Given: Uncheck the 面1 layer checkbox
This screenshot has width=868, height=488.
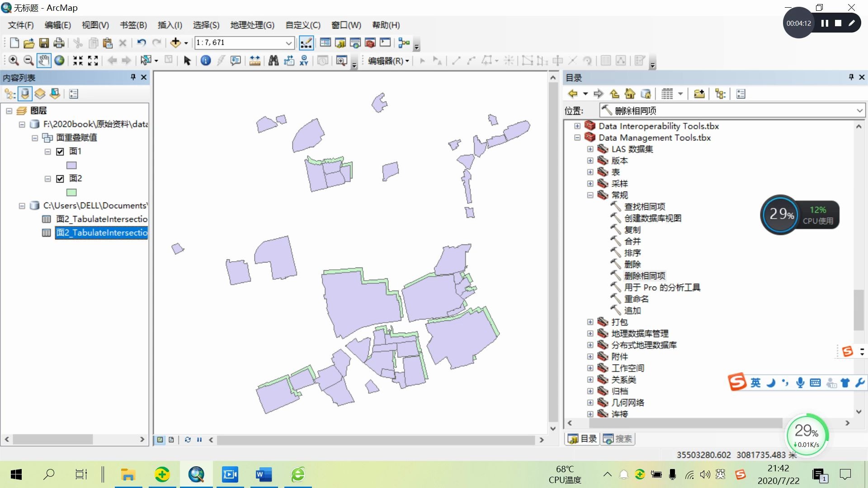Looking at the screenshot, I should click(60, 152).
